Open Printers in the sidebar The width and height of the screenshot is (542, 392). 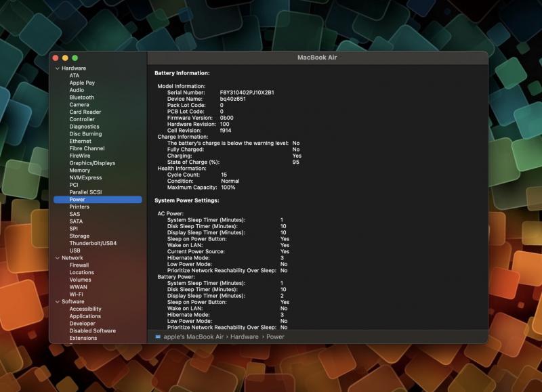coord(79,207)
